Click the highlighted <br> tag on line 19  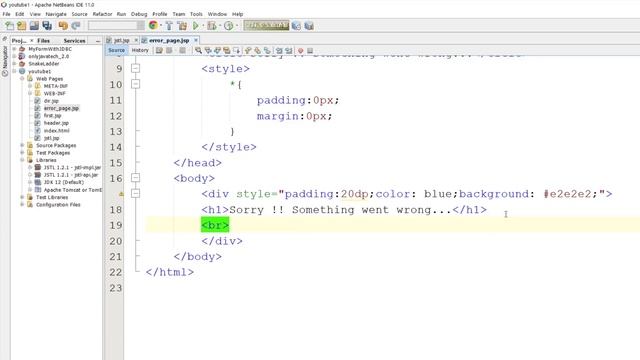(x=215, y=225)
